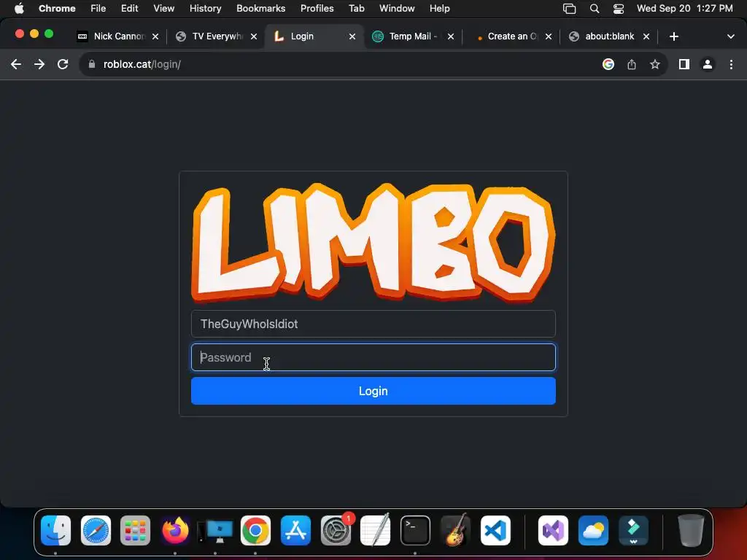Image resolution: width=747 pixels, height=560 pixels.
Task: Reload the roblox.cat login page
Action: tap(63, 64)
